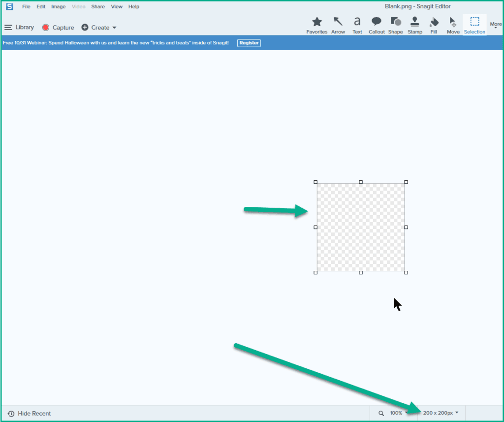The height and width of the screenshot is (422, 504).
Task: Open the Library panel
Action: click(x=20, y=28)
